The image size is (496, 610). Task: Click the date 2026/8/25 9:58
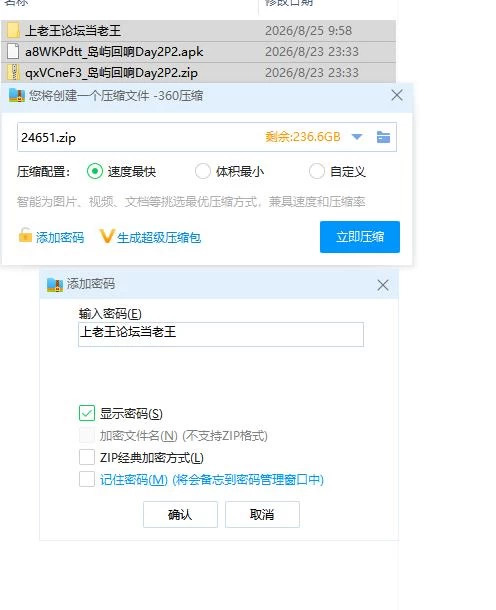[x=308, y=31]
